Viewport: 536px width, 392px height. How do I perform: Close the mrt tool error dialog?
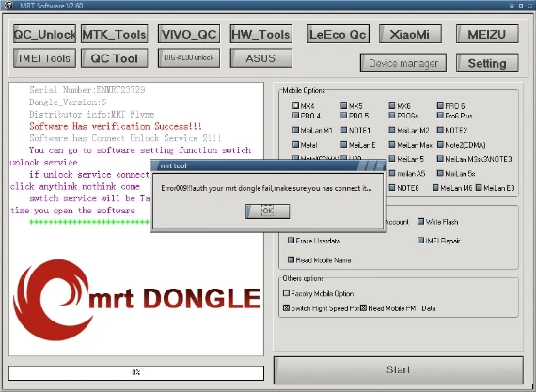click(x=380, y=165)
